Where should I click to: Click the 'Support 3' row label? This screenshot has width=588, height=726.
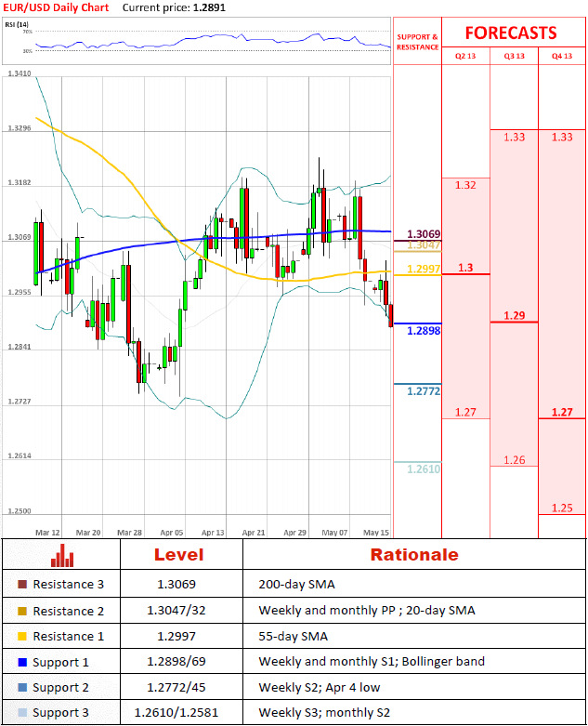[x=60, y=713]
